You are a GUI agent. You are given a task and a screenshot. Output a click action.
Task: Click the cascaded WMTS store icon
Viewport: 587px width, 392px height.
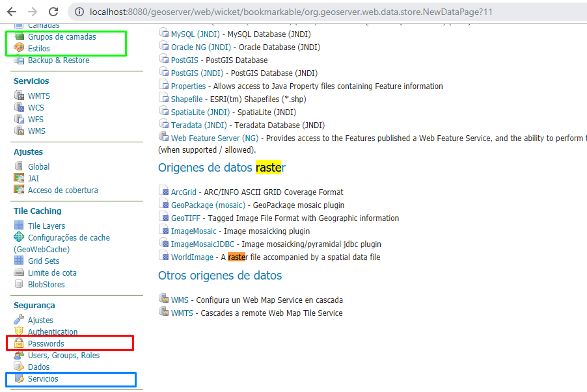163,311
